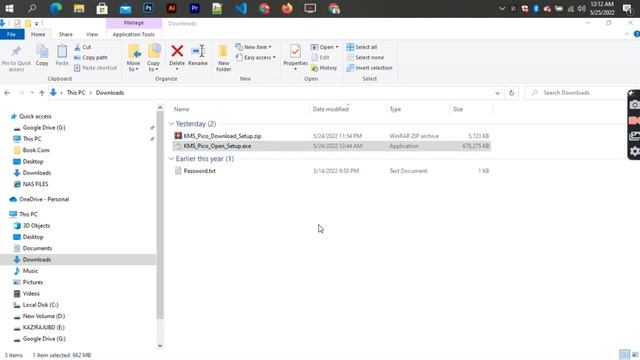This screenshot has height=360, width=640.
Task: Open 3D Objects in sidebar
Action: click(36, 226)
